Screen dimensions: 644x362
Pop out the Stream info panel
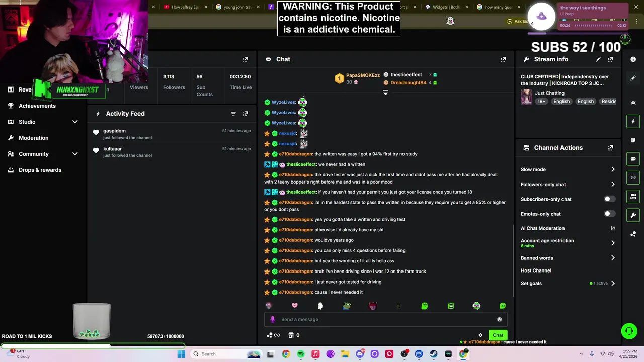click(x=610, y=59)
